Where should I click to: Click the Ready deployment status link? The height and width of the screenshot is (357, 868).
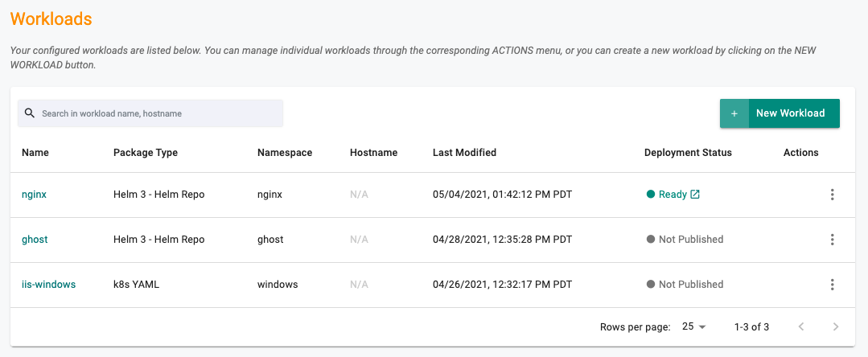point(673,195)
